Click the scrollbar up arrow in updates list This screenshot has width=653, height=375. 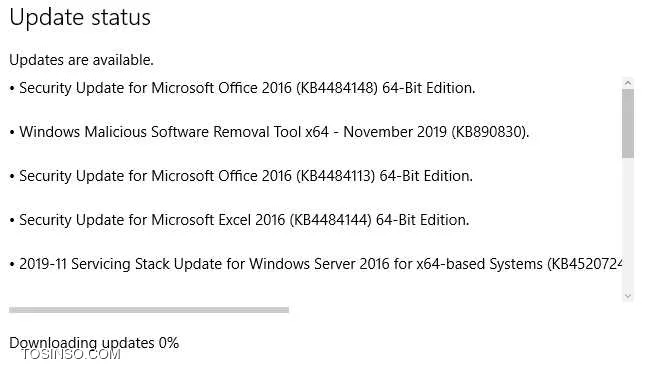pyautogui.click(x=628, y=83)
